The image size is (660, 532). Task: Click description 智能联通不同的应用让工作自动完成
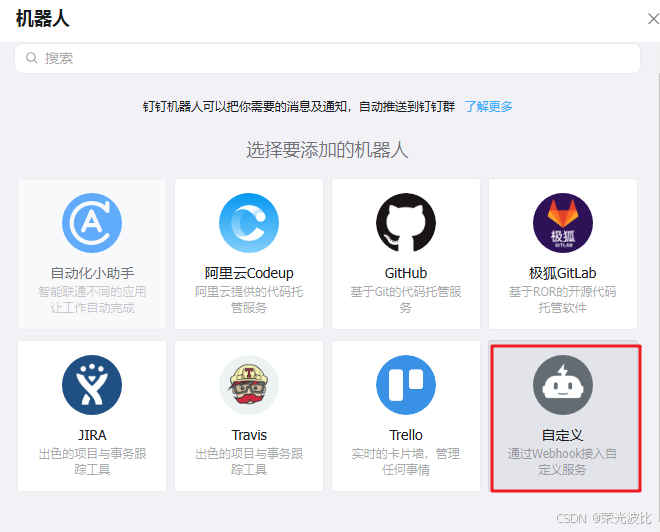[92, 300]
